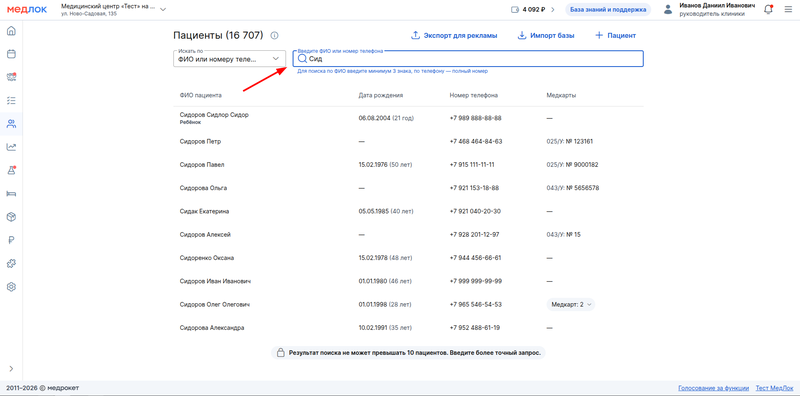Open medical card 025/У № 123161
Viewport: 800px width, 396px height.
[x=569, y=141]
